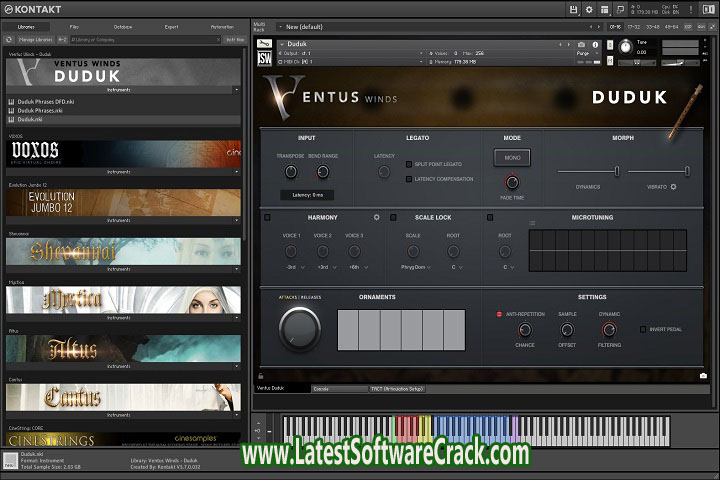Open Voice 1 interval dropdown showing -3rd
This screenshot has height=480, width=720.
click(291, 267)
